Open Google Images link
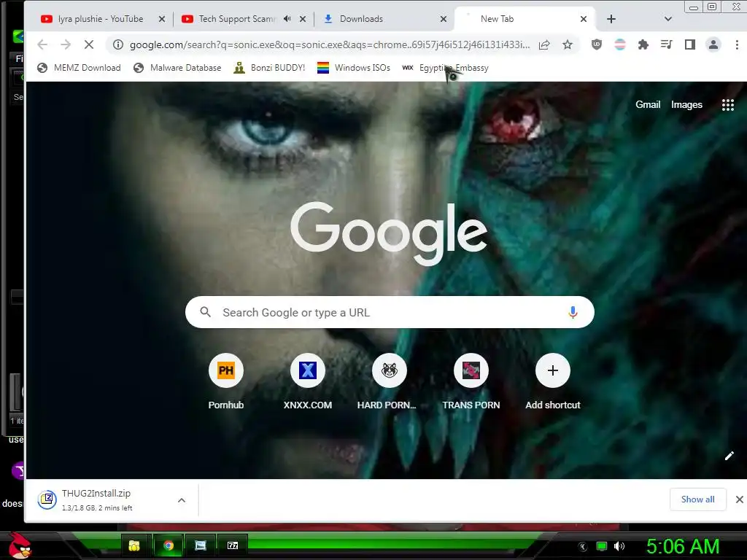The width and height of the screenshot is (747, 560). coord(686,105)
